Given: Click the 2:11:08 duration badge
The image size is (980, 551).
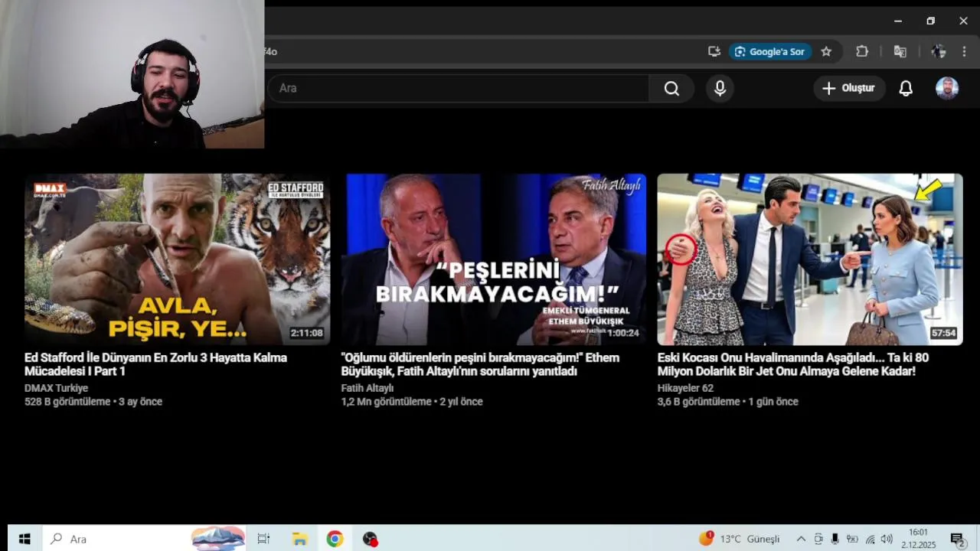Looking at the screenshot, I should point(306,334).
